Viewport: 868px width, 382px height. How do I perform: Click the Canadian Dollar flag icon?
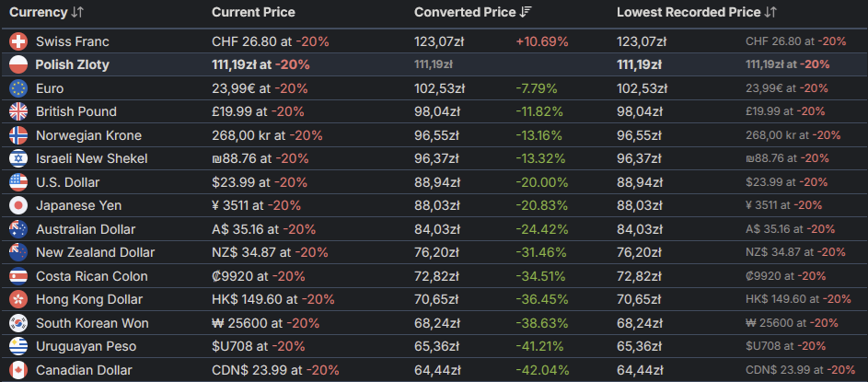(x=18, y=370)
